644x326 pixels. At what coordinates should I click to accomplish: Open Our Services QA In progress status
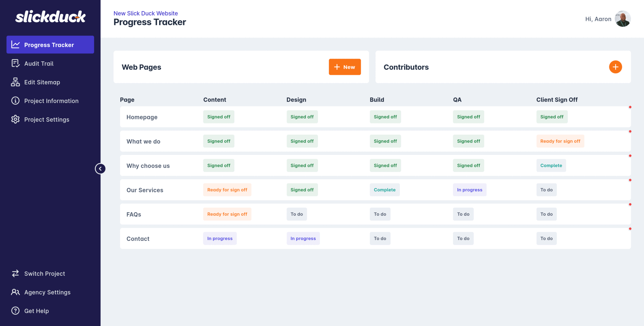469,190
